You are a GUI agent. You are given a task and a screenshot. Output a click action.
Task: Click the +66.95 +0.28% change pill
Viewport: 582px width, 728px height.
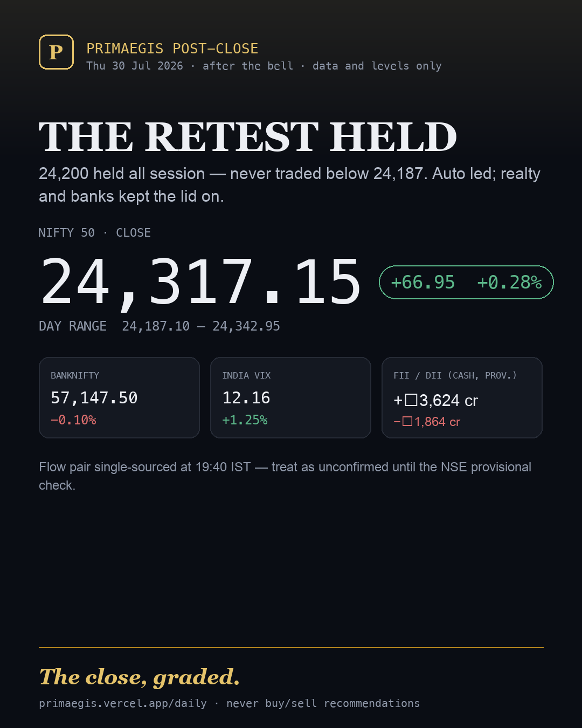(466, 282)
